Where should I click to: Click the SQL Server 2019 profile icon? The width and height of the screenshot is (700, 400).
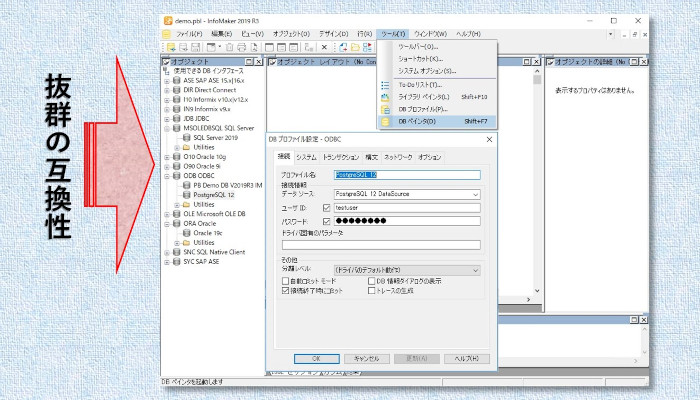point(186,137)
